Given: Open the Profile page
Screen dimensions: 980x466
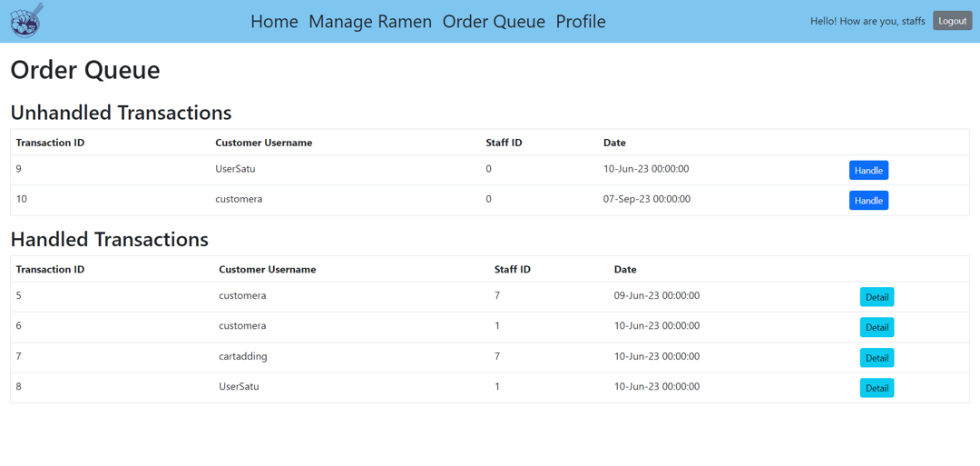Looking at the screenshot, I should (581, 22).
